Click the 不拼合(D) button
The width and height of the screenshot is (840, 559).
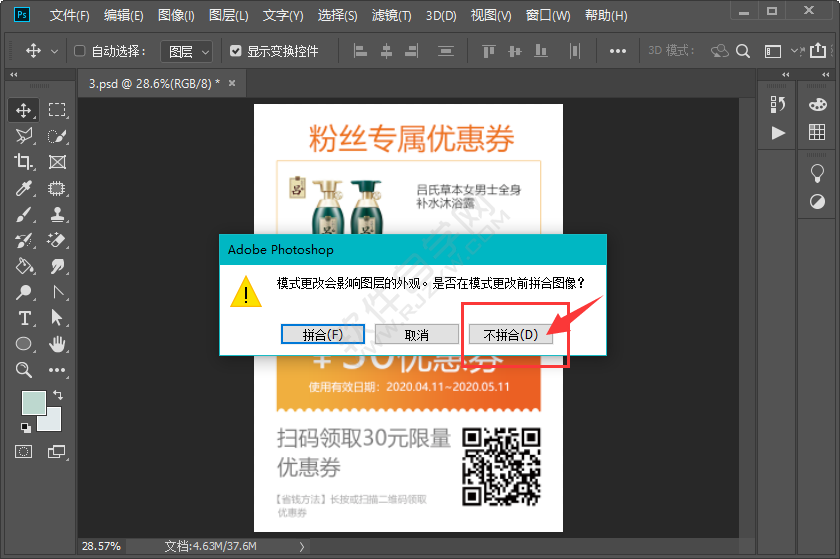(x=511, y=335)
